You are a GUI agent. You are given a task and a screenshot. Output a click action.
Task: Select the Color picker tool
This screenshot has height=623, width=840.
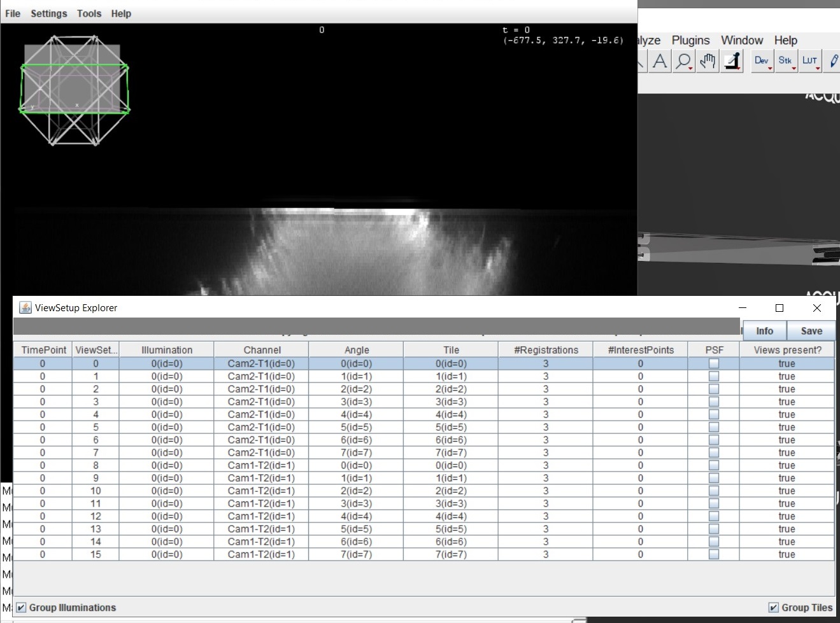coord(731,60)
